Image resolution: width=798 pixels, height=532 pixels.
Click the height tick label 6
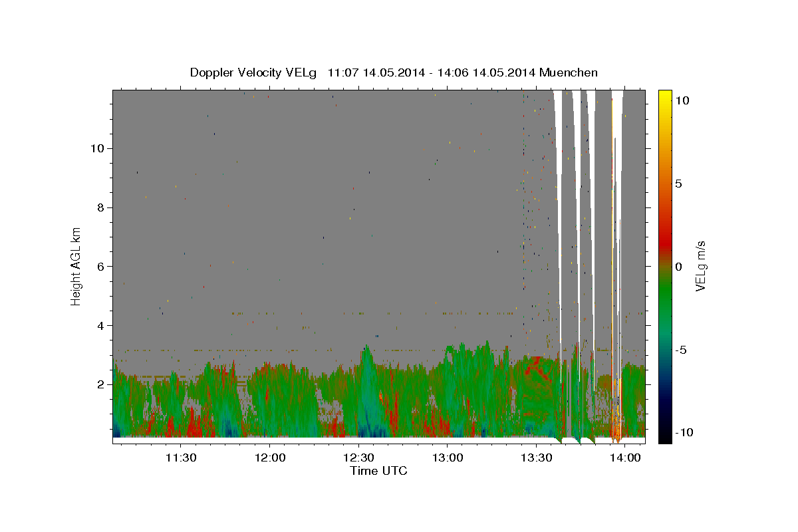[x=100, y=266]
